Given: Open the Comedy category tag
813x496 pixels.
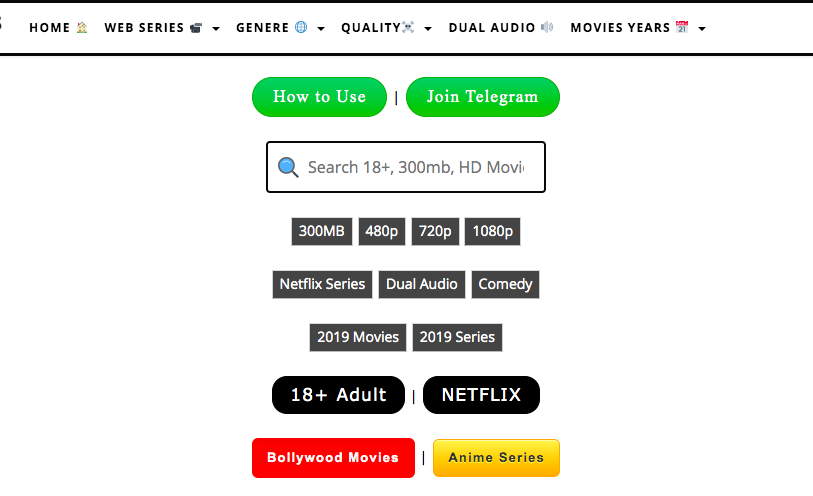Looking at the screenshot, I should tap(505, 284).
